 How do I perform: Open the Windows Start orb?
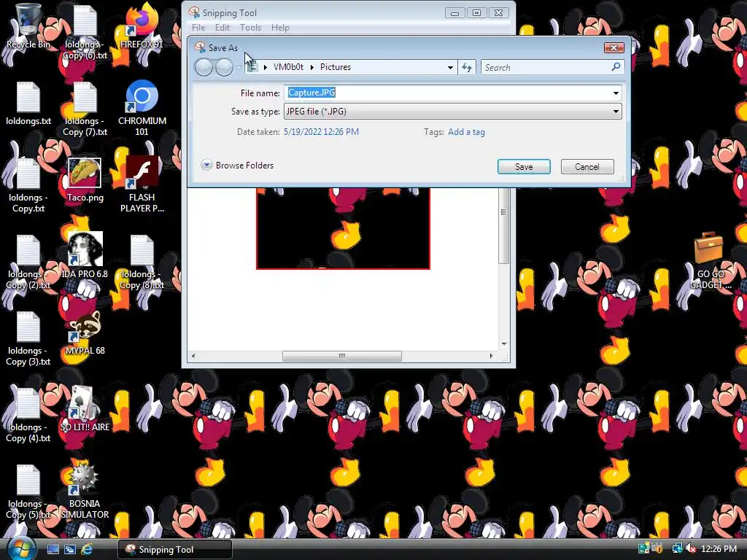(21, 549)
